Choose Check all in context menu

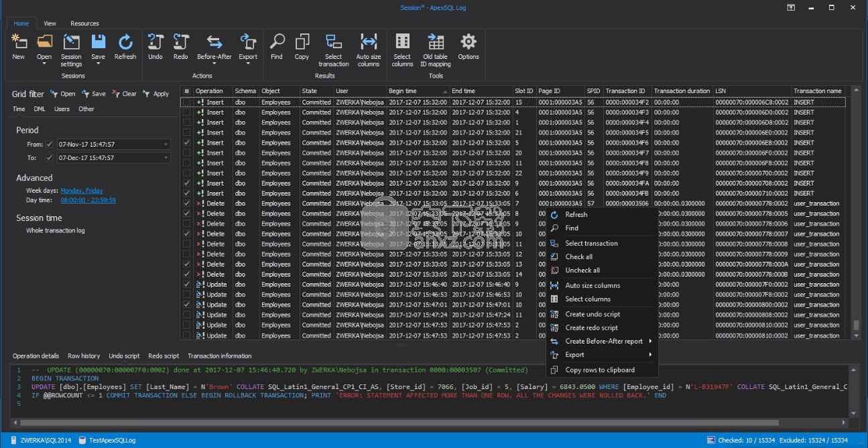(x=579, y=257)
